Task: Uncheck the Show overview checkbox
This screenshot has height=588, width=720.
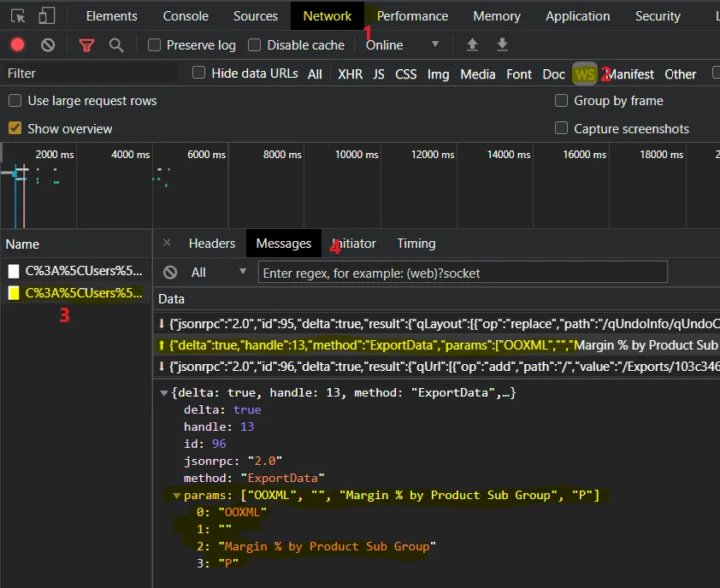Action: (x=15, y=128)
